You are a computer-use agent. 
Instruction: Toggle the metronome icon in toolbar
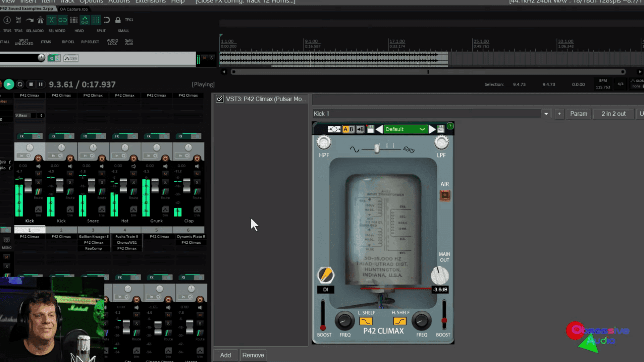[x=40, y=20]
